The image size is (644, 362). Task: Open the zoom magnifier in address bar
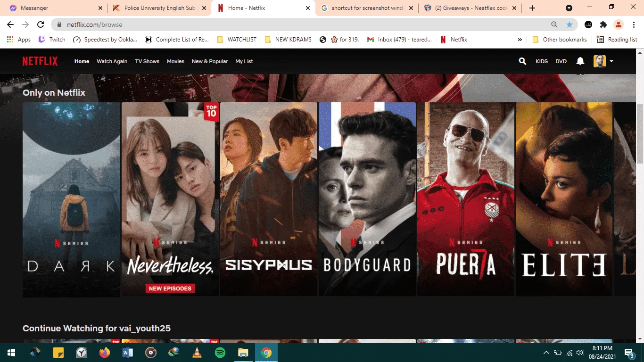[x=554, y=25]
